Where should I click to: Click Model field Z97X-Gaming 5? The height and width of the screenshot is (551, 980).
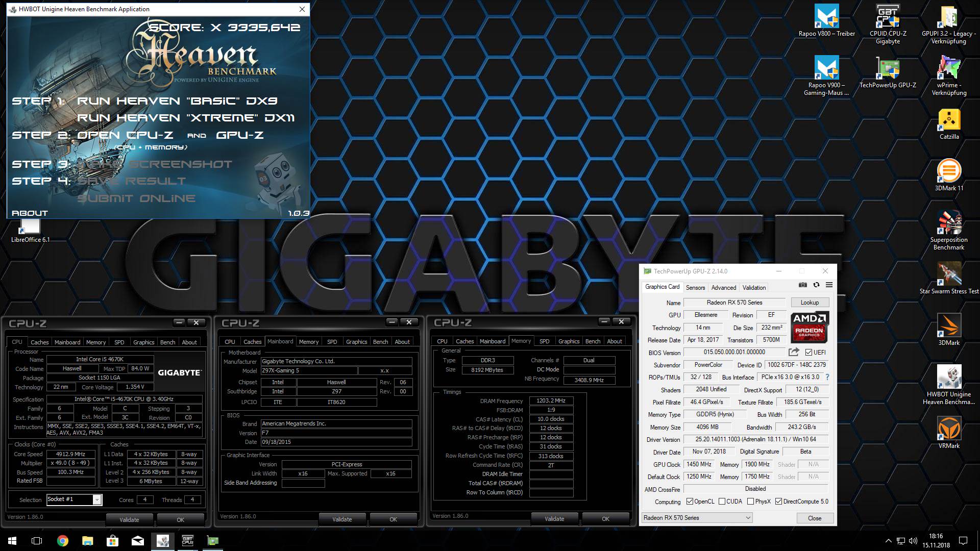pos(309,371)
